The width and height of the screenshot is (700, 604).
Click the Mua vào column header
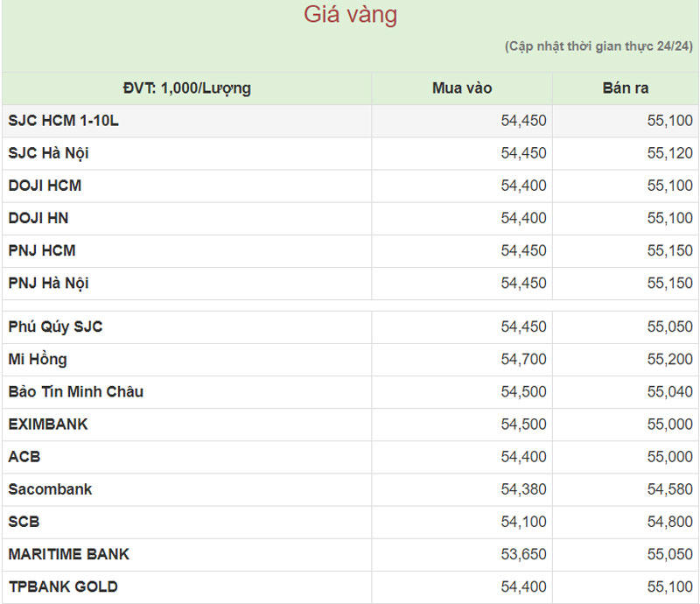(462, 88)
